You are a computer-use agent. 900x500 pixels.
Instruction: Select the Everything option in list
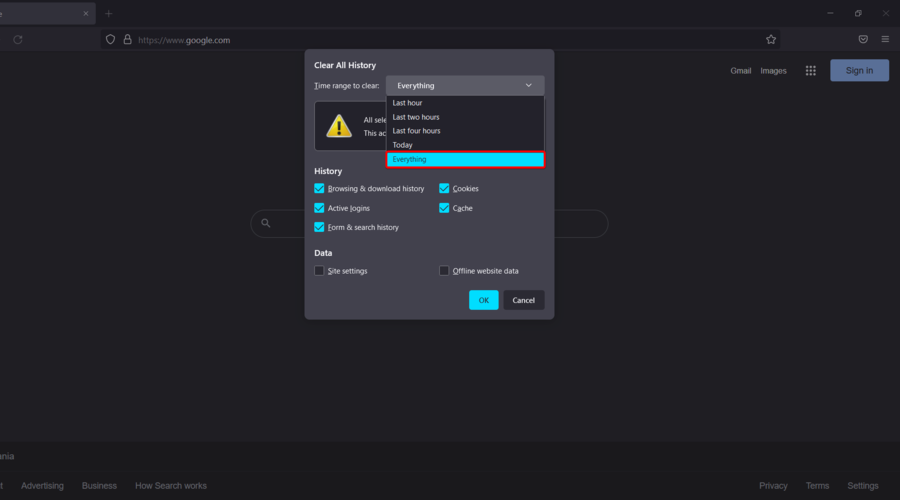(x=464, y=159)
